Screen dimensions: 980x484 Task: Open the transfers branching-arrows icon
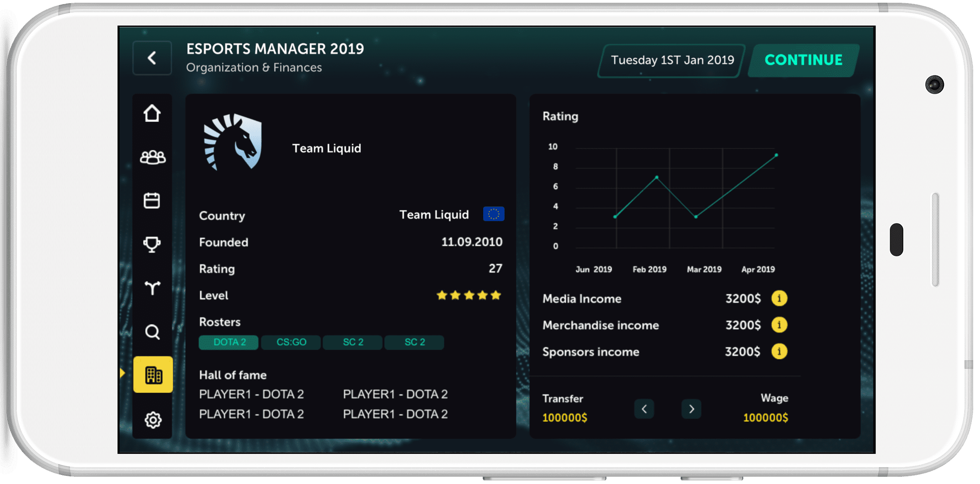(x=152, y=288)
